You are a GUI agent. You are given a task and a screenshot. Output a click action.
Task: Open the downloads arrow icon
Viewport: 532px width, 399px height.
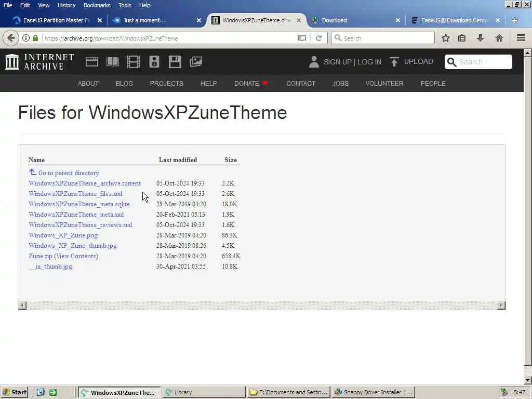pyautogui.click(x=481, y=38)
